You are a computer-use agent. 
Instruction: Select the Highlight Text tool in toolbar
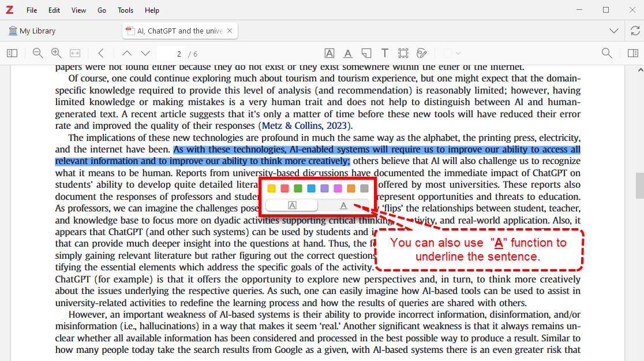coord(330,53)
